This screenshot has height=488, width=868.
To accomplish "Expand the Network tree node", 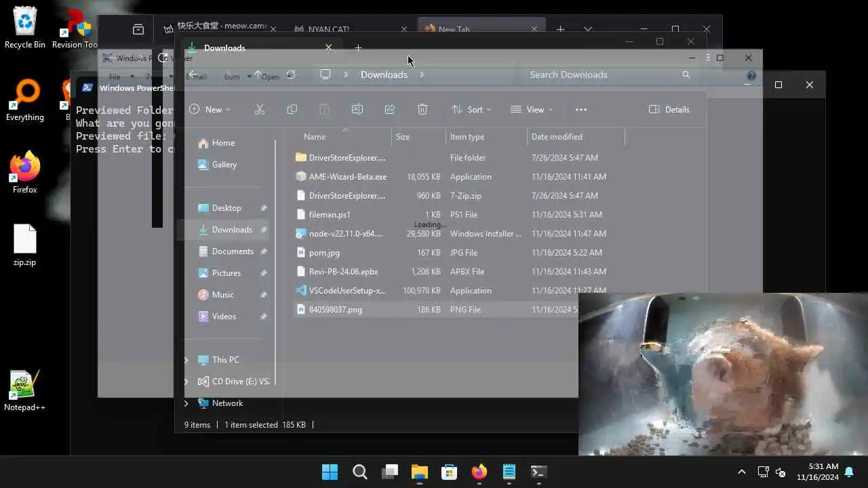I will [186, 403].
